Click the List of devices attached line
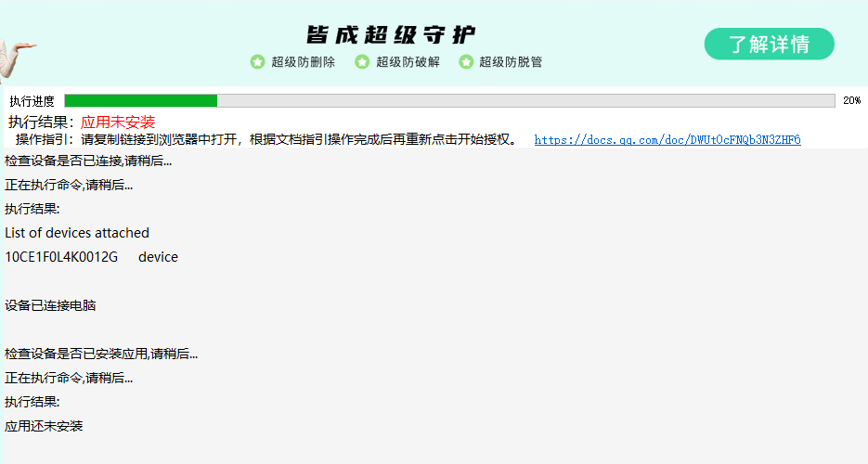The width and height of the screenshot is (868, 464). point(77,233)
